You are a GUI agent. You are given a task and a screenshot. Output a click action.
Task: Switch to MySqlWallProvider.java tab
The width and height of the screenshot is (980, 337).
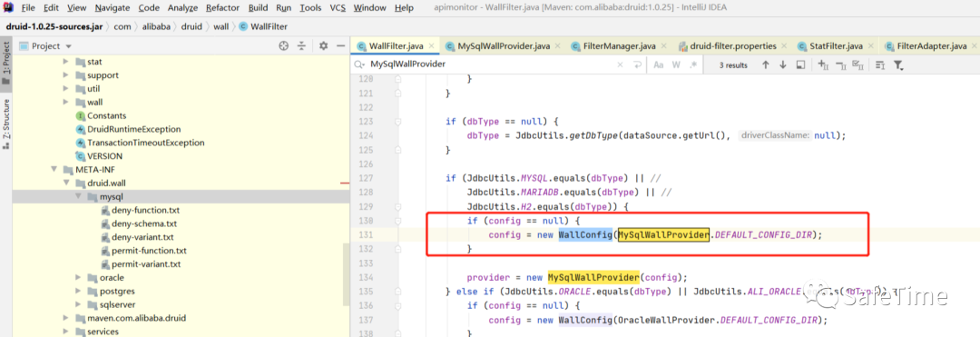click(503, 46)
